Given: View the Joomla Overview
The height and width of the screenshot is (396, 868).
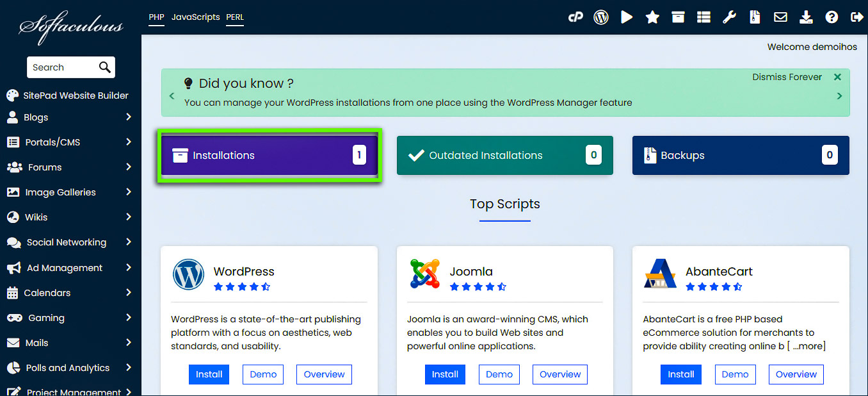Looking at the screenshot, I should pos(560,374).
